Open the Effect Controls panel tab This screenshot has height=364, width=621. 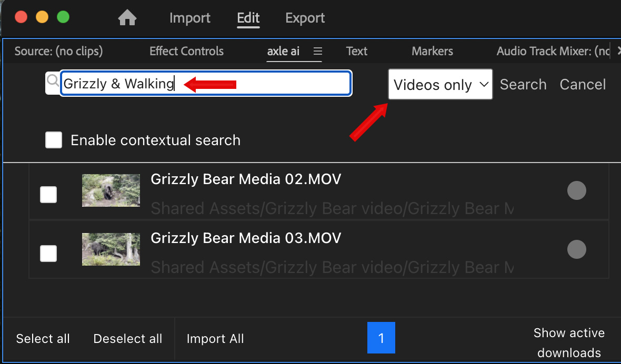click(x=186, y=51)
